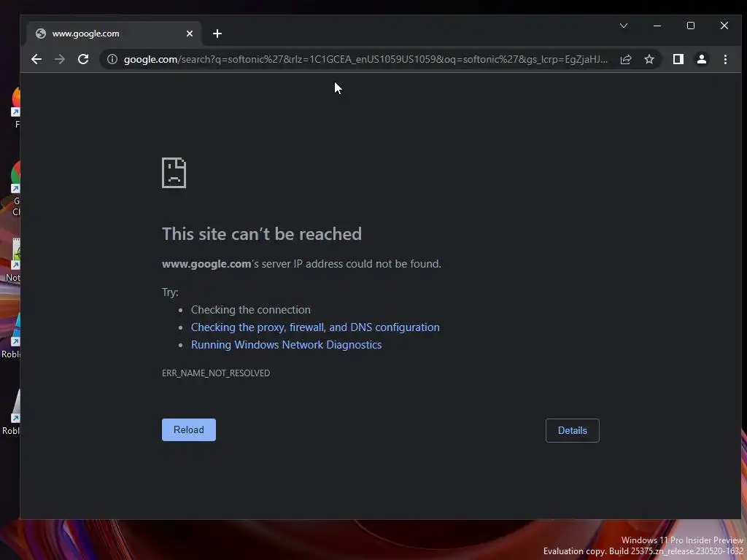Click 'Checking the connection' text
This screenshot has height=560, width=747.
click(251, 309)
